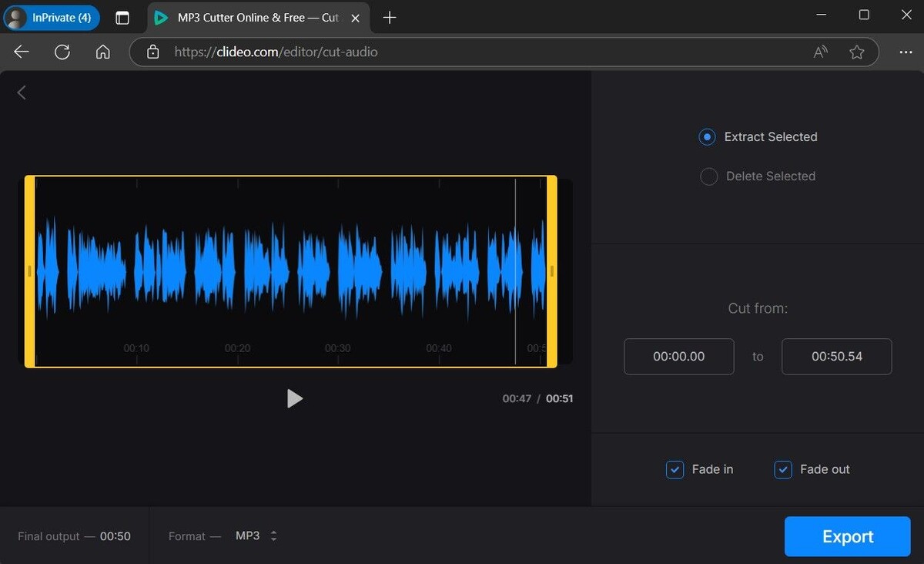Screen dimensions: 924x564
Task: Open the InPrivate profile menu
Action: [x=52, y=17]
